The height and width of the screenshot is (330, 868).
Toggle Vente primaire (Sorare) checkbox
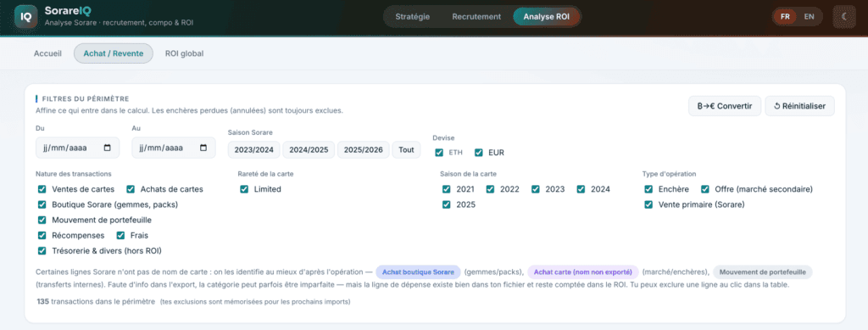[648, 204]
